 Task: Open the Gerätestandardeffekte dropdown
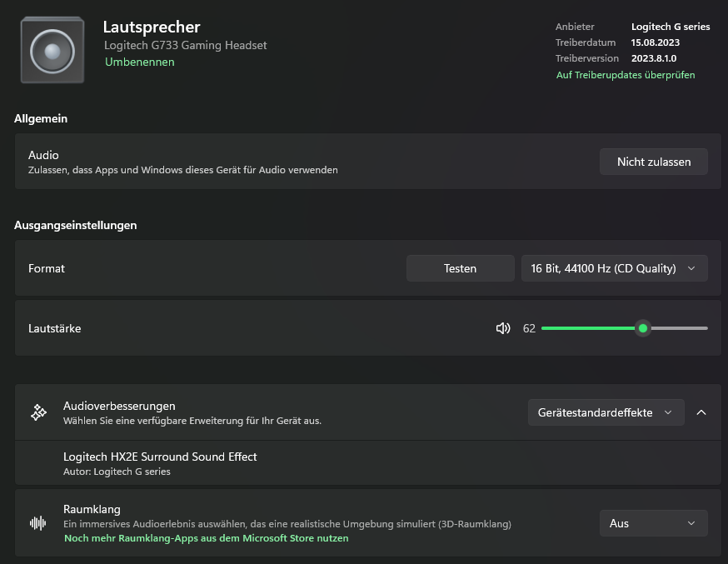606,412
